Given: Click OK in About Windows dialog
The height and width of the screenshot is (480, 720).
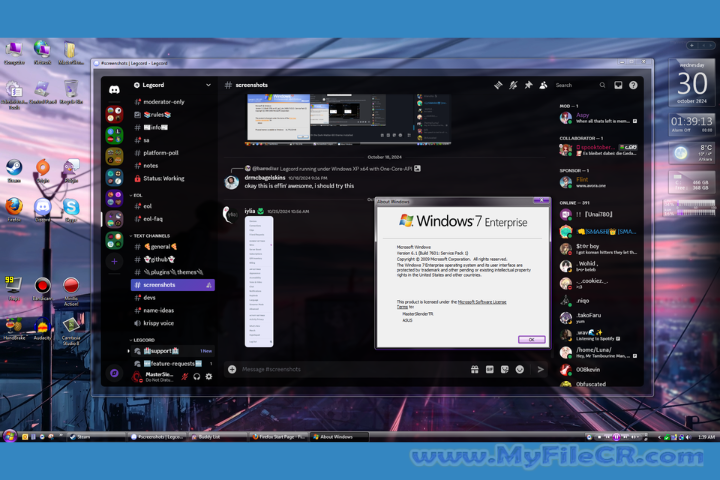Looking at the screenshot, I should [x=531, y=339].
